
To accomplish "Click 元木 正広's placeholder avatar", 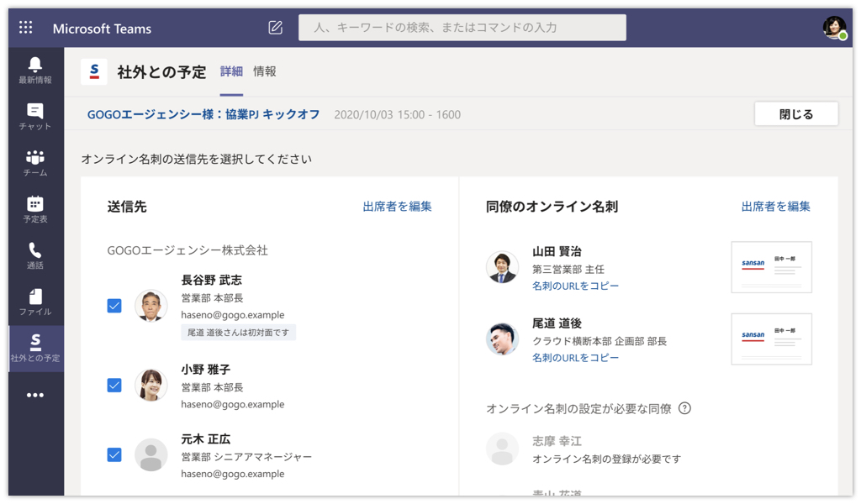I will pyautogui.click(x=151, y=454).
